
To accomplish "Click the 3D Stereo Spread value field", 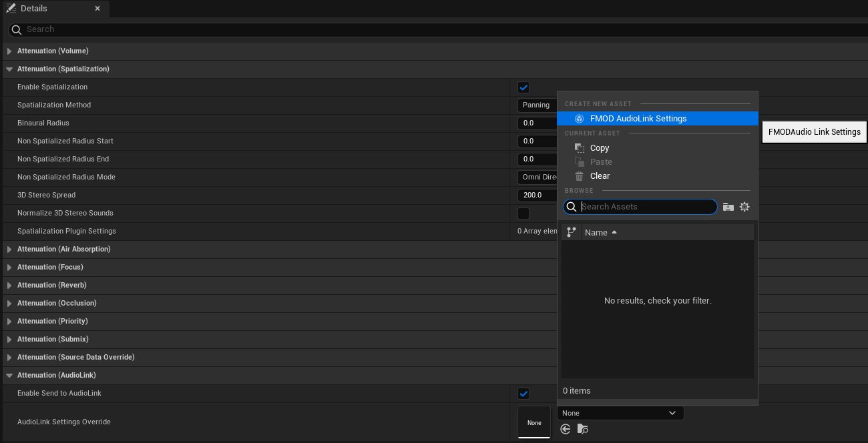I will click(x=536, y=195).
